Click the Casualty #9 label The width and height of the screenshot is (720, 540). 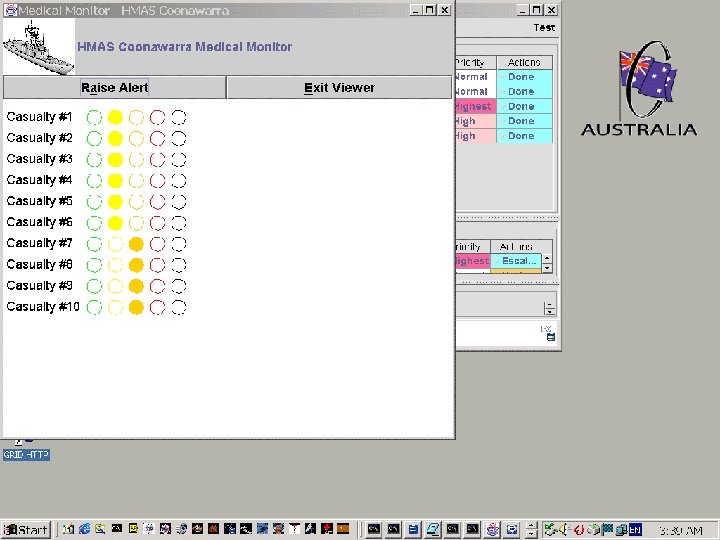point(39,286)
